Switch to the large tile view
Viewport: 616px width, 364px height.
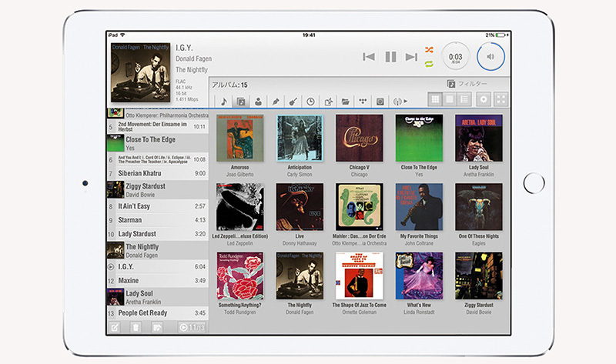pyautogui.click(x=450, y=99)
